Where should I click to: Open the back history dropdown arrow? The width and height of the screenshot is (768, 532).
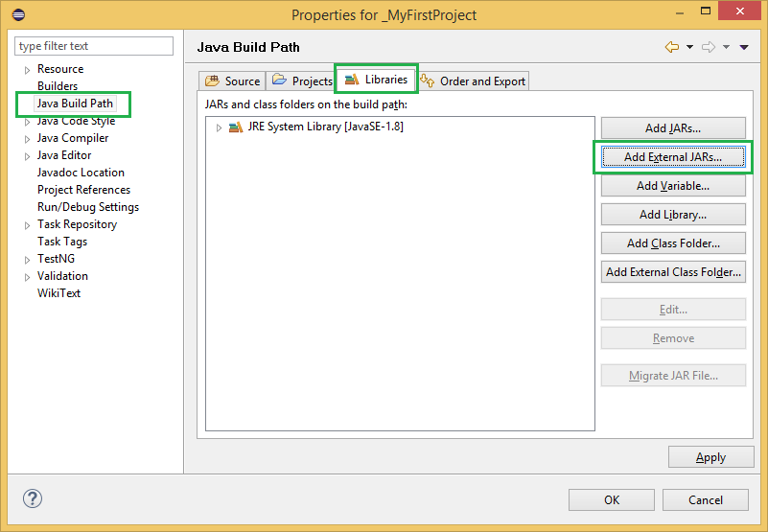coord(688,47)
